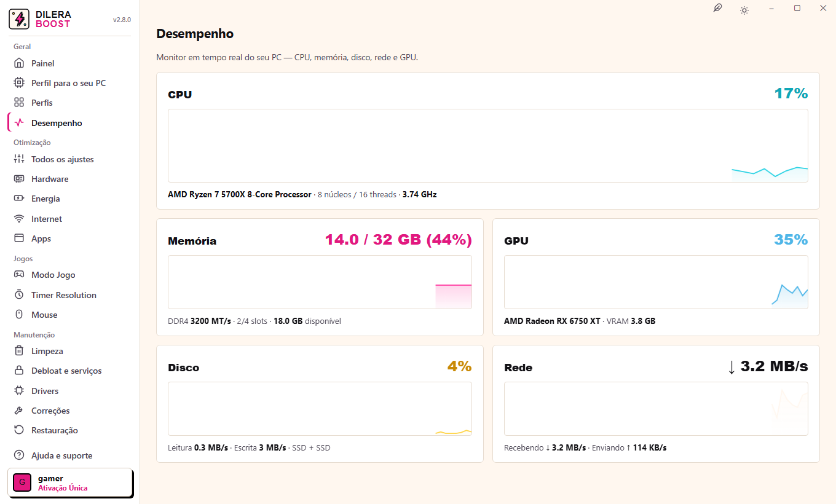The image size is (836, 504).
Task: Click the stopwatch icon for Timer Resolution
Action: 19,295
